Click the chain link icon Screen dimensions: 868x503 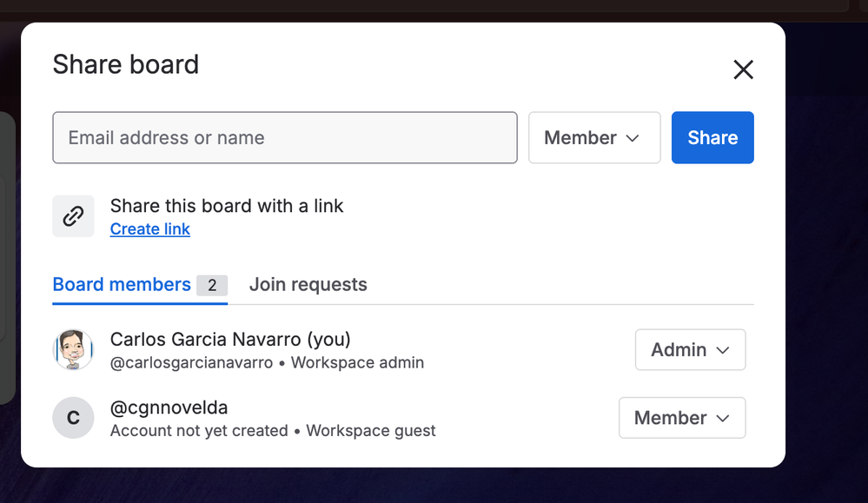coord(73,215)
